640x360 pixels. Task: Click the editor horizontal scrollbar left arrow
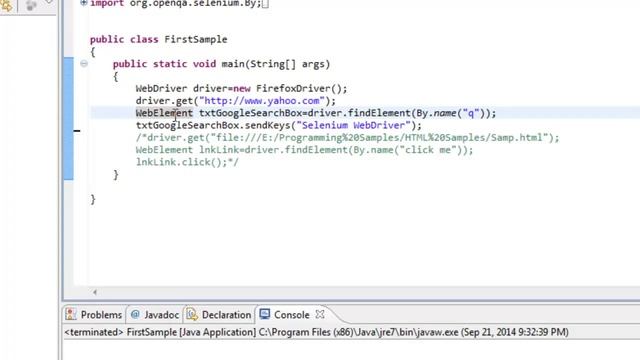95,292
